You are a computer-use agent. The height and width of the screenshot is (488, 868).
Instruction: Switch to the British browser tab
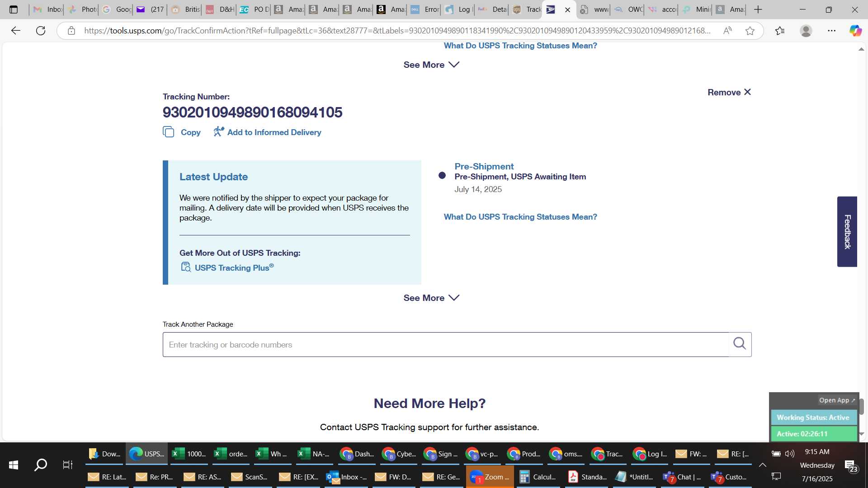pos(185,9)
